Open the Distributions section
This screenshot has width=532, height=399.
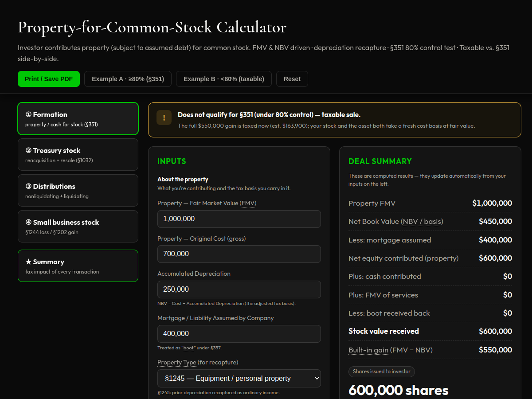click(x=78, y=191)
